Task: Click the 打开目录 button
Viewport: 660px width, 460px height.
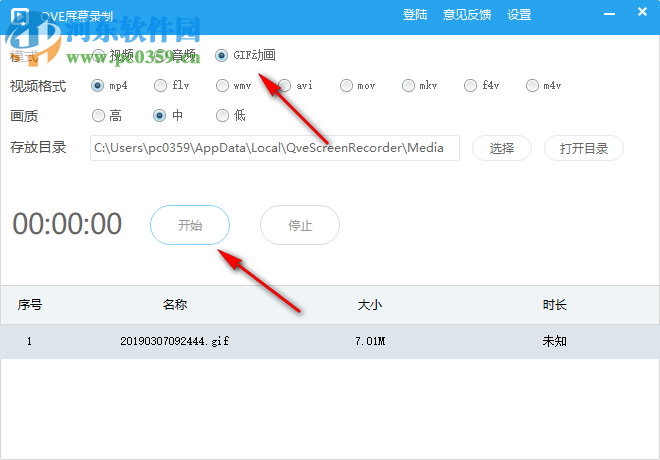Action: pyautogui.click(x=584, y=148)
